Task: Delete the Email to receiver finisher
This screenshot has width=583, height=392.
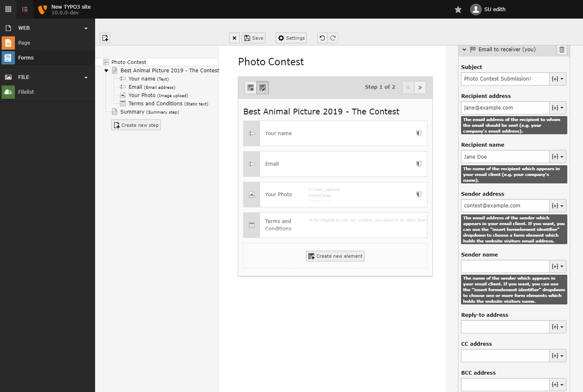Action: click(x=562, y=50)
